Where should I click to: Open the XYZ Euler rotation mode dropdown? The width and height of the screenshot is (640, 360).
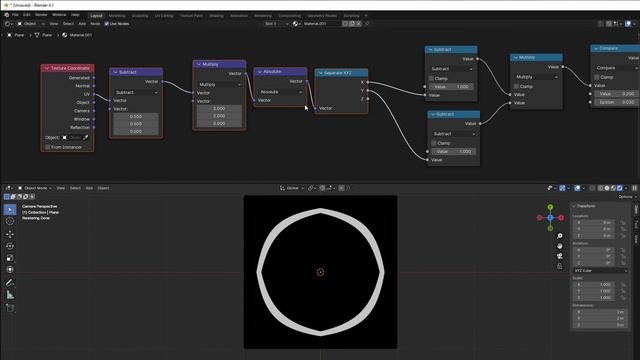600,271
